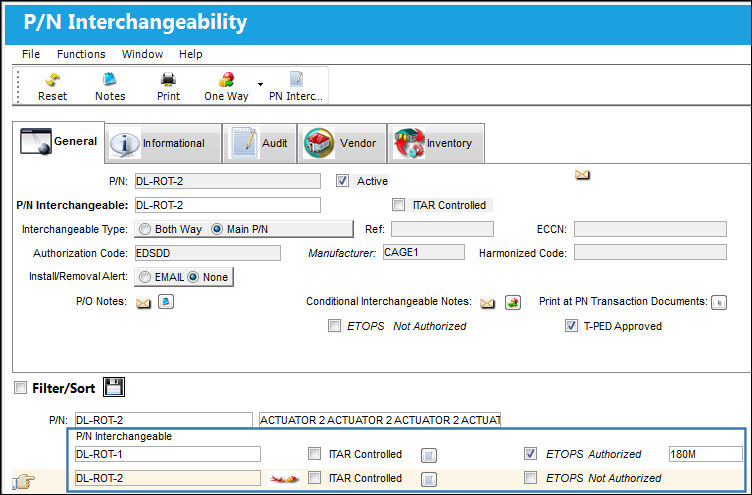Click the P/N Interchangeable column header
Screen dimensions: 752x495
pyautogui.click(x=124, y=436)
